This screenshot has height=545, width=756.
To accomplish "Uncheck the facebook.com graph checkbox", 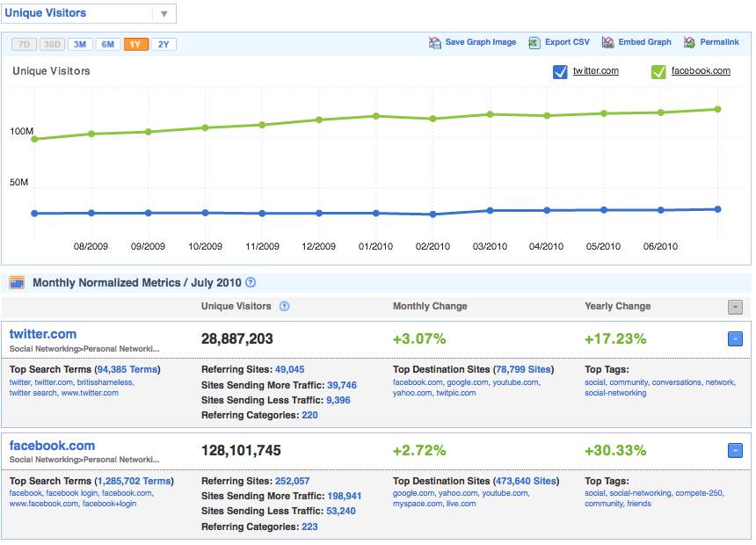I will point(658,72).
